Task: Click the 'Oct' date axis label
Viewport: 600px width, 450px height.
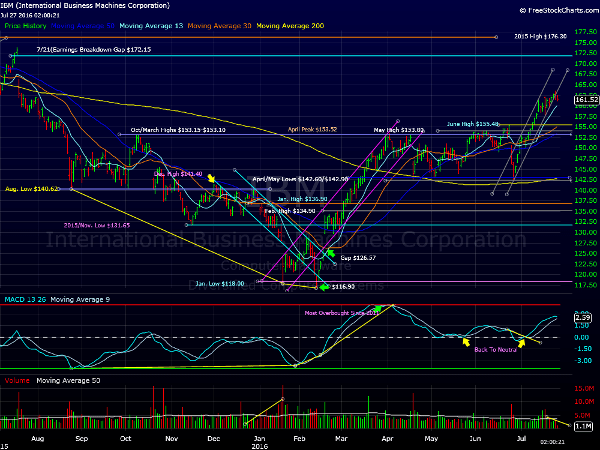Action: click(x=125, y=439)
